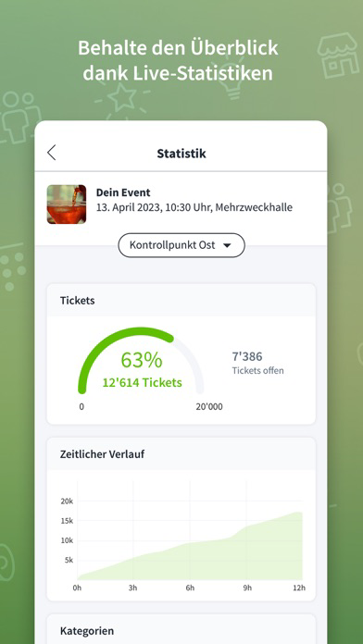This screenshot has height=644, width=363.
Task: Tap event date and location line
Action: point(194,207)
